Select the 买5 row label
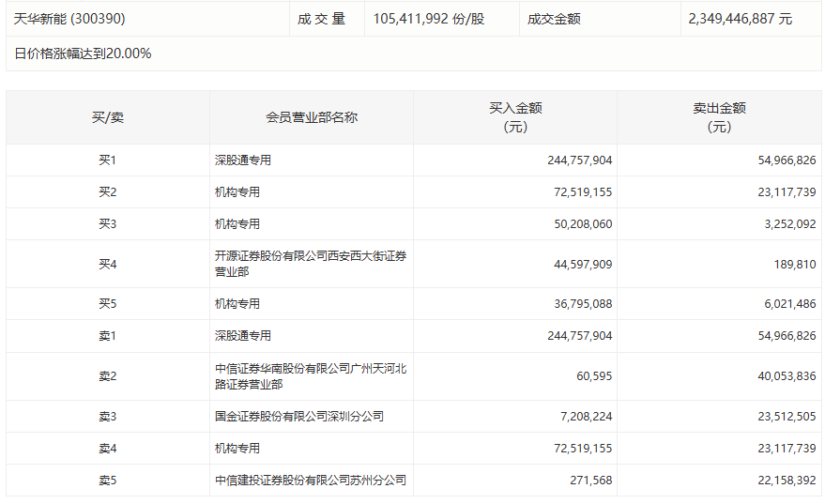This screenshot has height=504, width=825. (107, 304)
